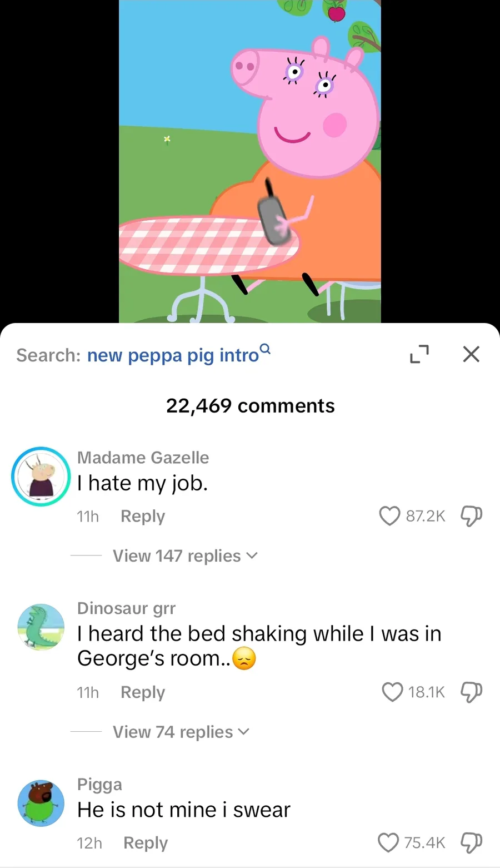500x868 pixels.
Task: Reply to Madame Gazelle's comment
Action: click(x=143, y=516)
